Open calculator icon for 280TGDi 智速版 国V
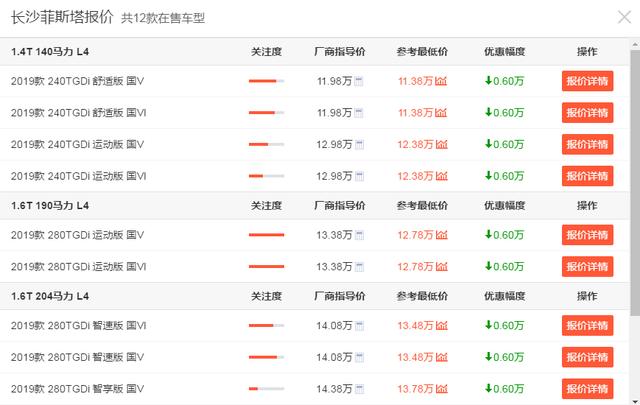The width and height of the screenshot is (640, 405). (x=359, y=357)
